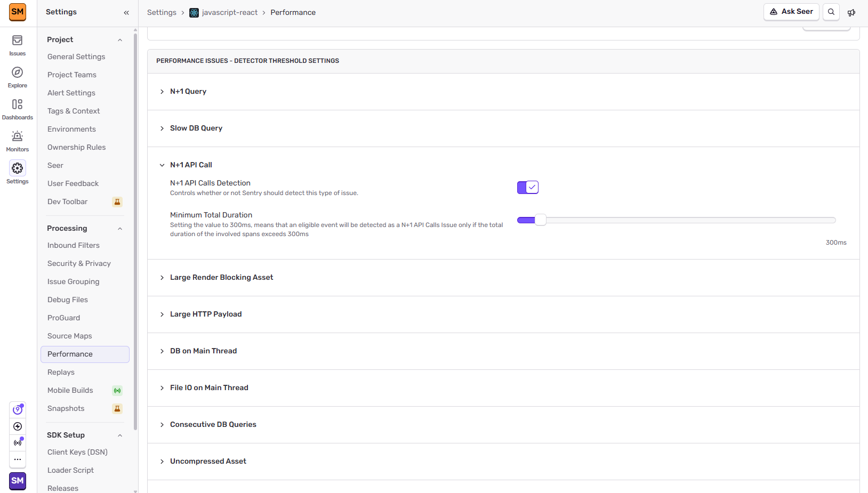Collapse the settings sidebar with double chevron
This screenshot has height=493, width=868.
tap(126, 12)
